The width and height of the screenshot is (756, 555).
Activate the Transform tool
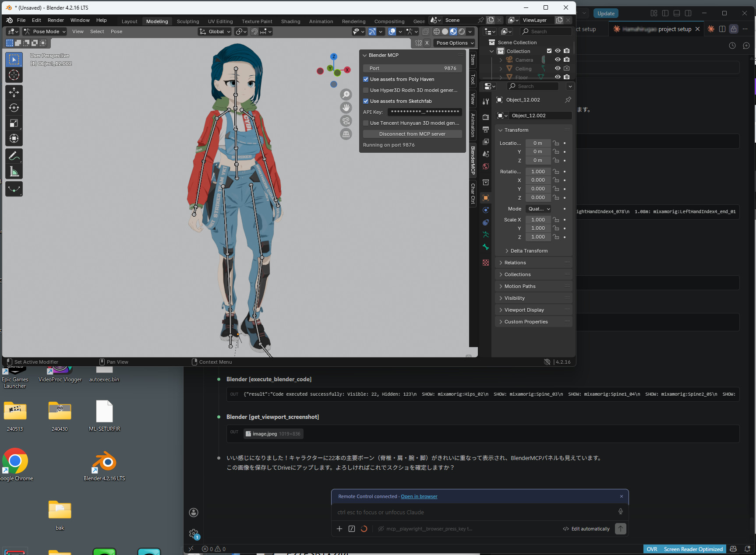tap(14, 139)
